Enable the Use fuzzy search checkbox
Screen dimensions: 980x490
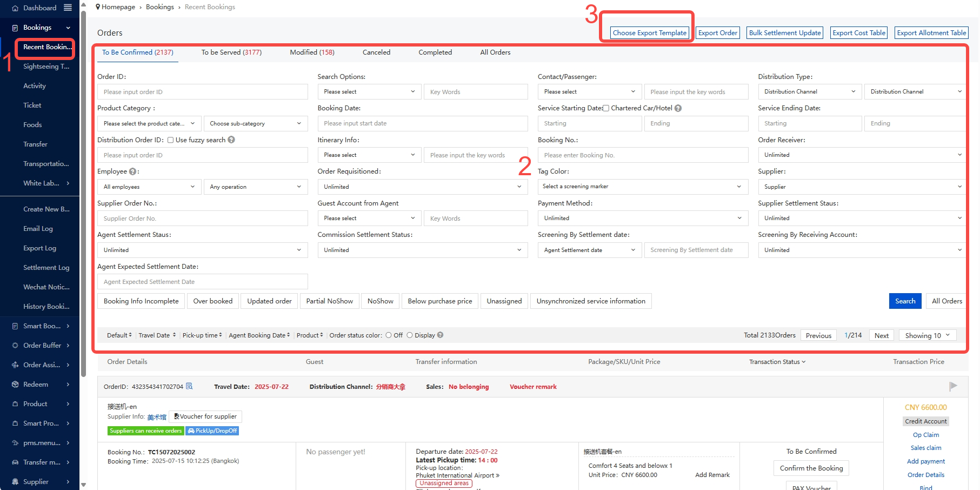(x=170, y=140)
